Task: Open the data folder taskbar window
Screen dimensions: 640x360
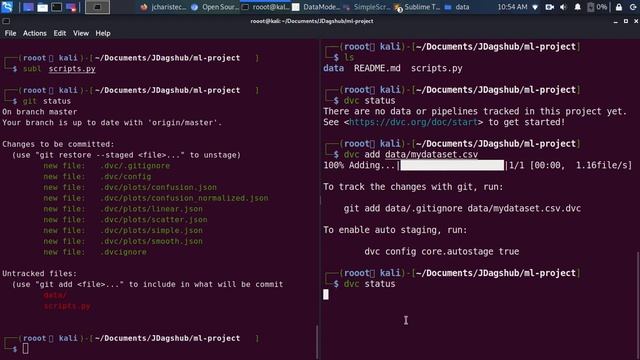Action: tap(457, 7)
